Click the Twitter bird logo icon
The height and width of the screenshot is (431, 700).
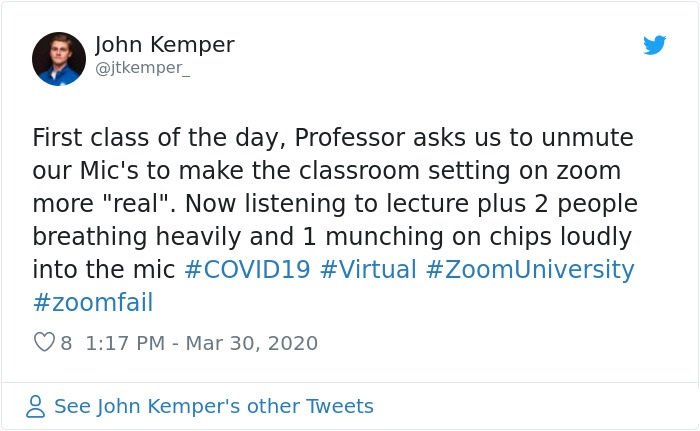click(x=654, y=45)
